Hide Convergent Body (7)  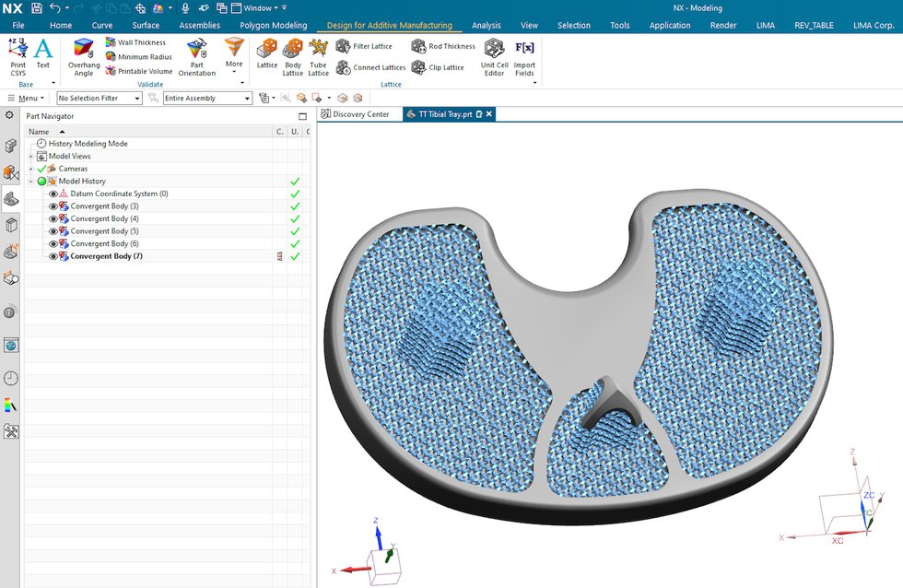(x=54, y=254)
